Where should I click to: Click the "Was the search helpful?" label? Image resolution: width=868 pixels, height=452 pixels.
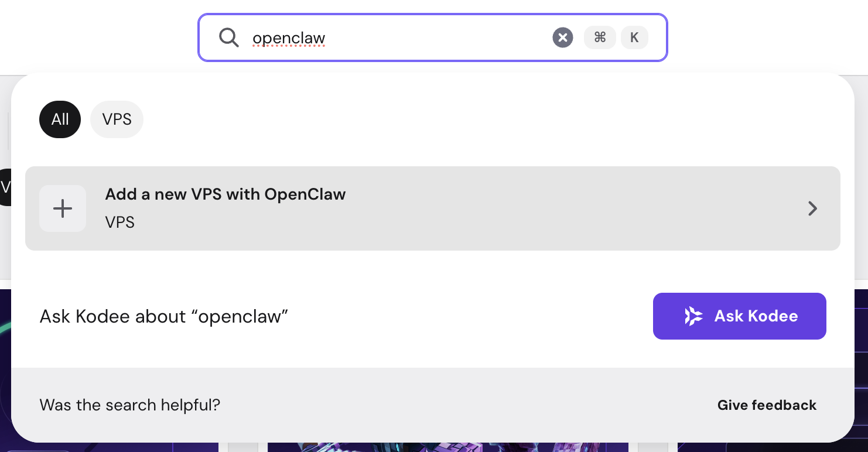click(130, 405)
